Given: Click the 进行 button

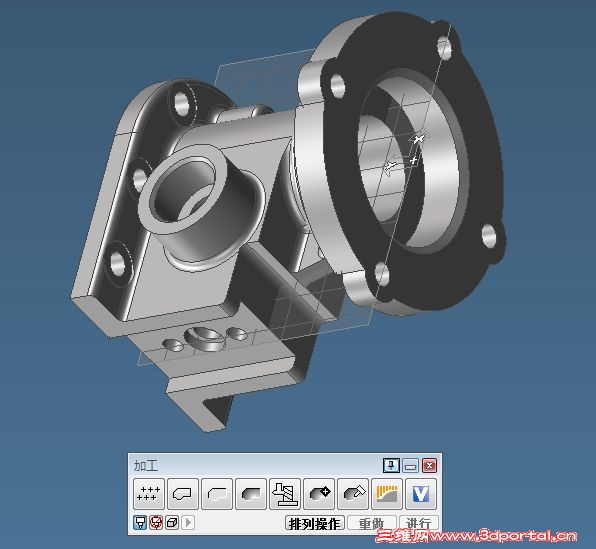Looking at the screenshot, I should [x=418, y=524].
